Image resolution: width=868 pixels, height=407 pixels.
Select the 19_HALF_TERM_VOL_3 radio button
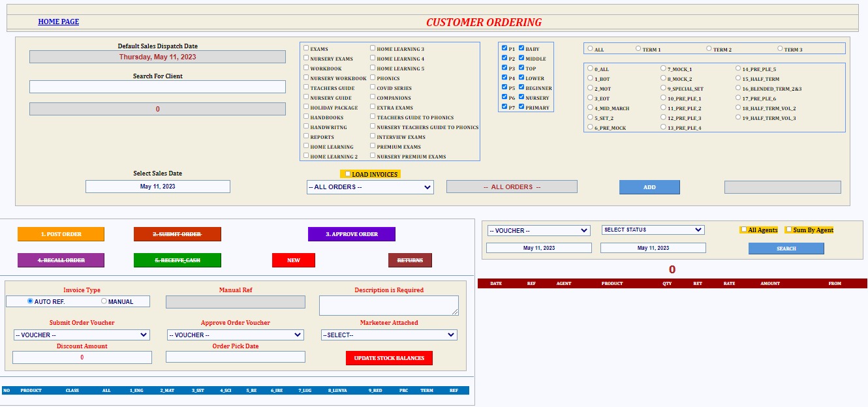[738, 117]
